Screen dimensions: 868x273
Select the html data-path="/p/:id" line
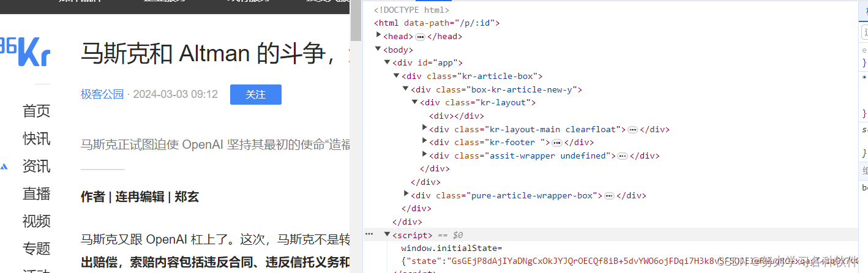pos(437,23)
